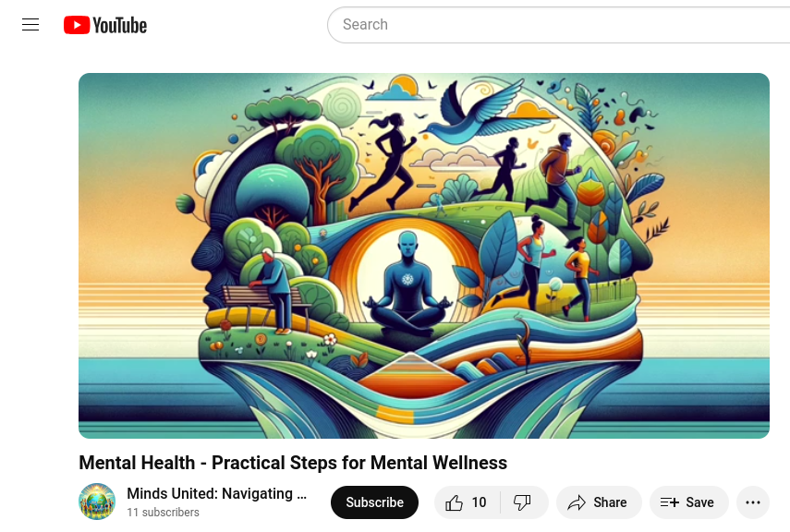Click the Save playlist-add icon
This screenshot has height=532, width=790.
click(x=670, y=502)
